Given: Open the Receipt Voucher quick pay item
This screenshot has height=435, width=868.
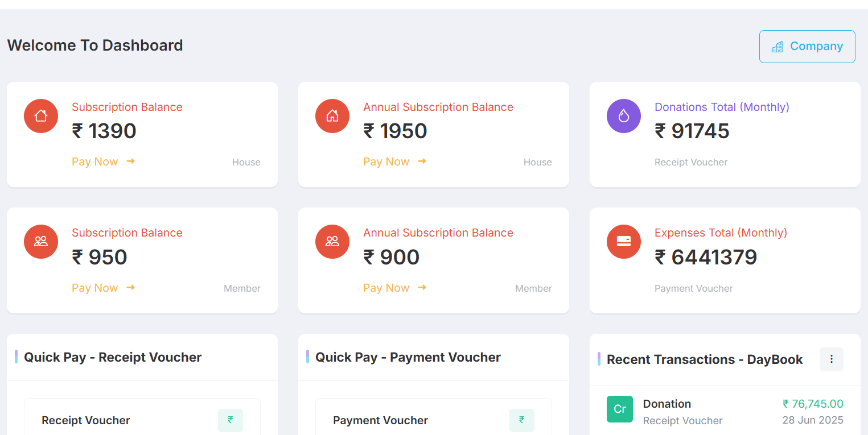Looking at the screenshot, I should point(86,421).
